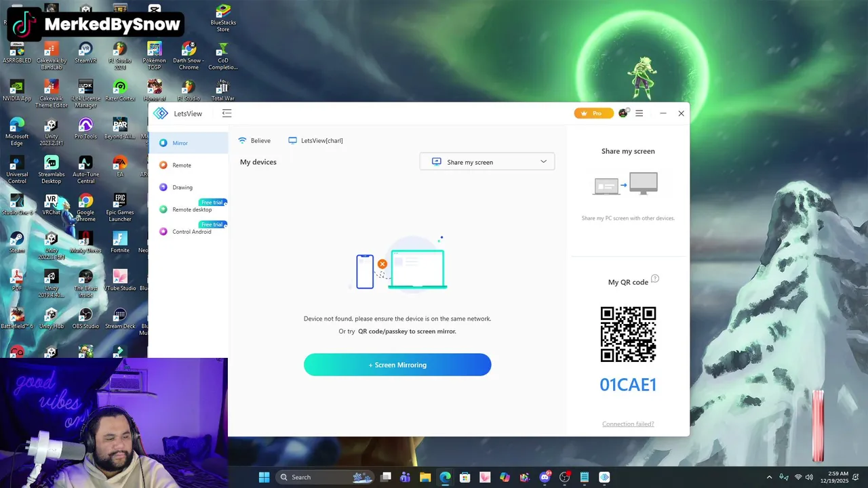Click the Free trial badge on Remote desktop
The height and width of the screenshot is (488, 868).
213,202
